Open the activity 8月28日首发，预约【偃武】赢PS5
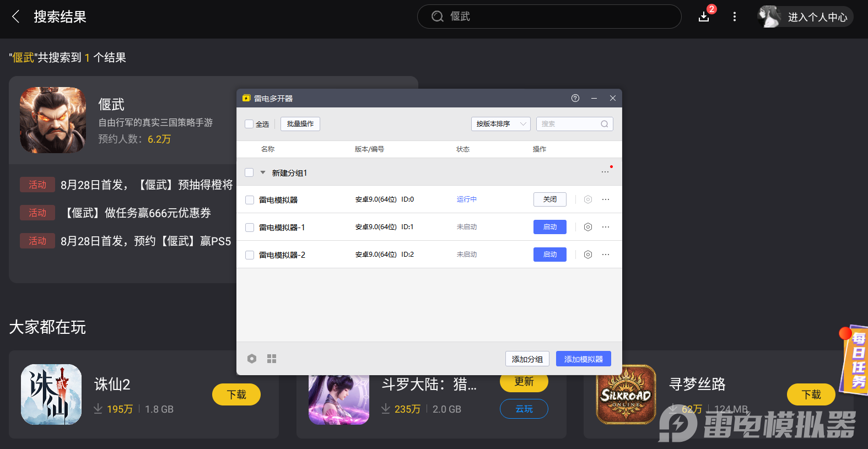This screenshot has height=449, width=868. coord(146,241)
